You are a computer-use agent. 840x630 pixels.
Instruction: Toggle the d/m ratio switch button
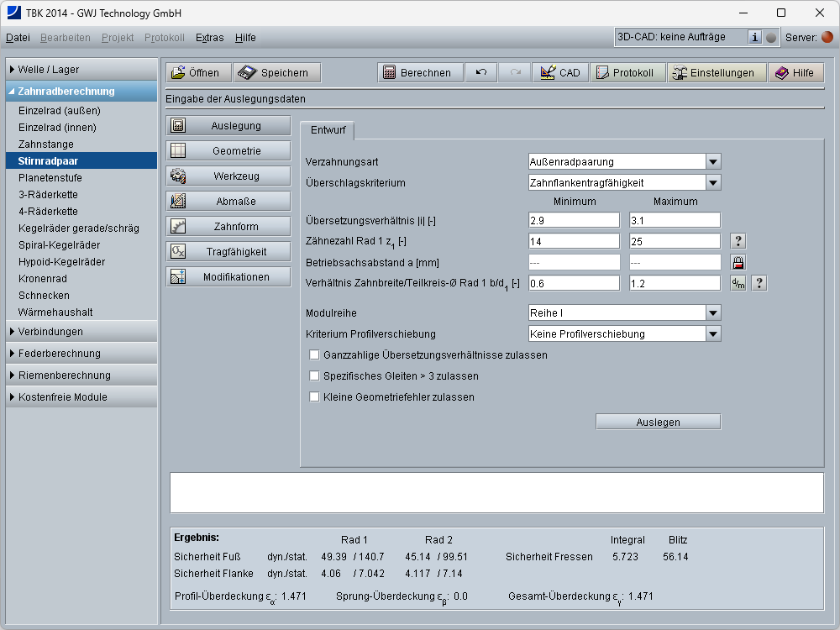click(738, 283)
